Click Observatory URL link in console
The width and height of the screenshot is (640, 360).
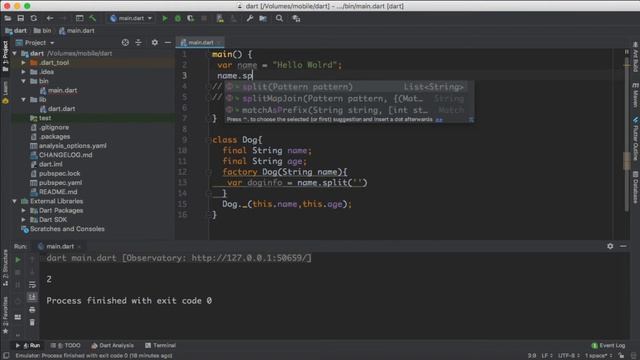pos(250,258)
